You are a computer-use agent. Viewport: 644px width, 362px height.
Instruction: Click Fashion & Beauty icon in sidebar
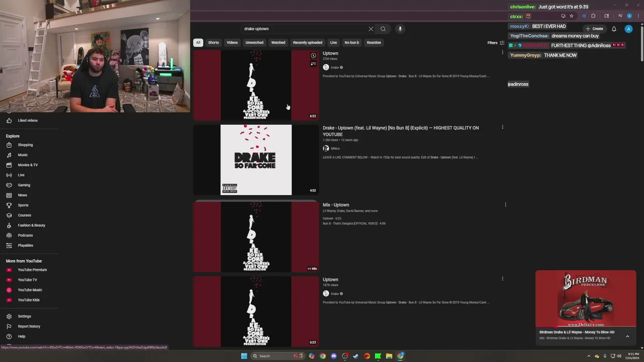pos(9,225)
